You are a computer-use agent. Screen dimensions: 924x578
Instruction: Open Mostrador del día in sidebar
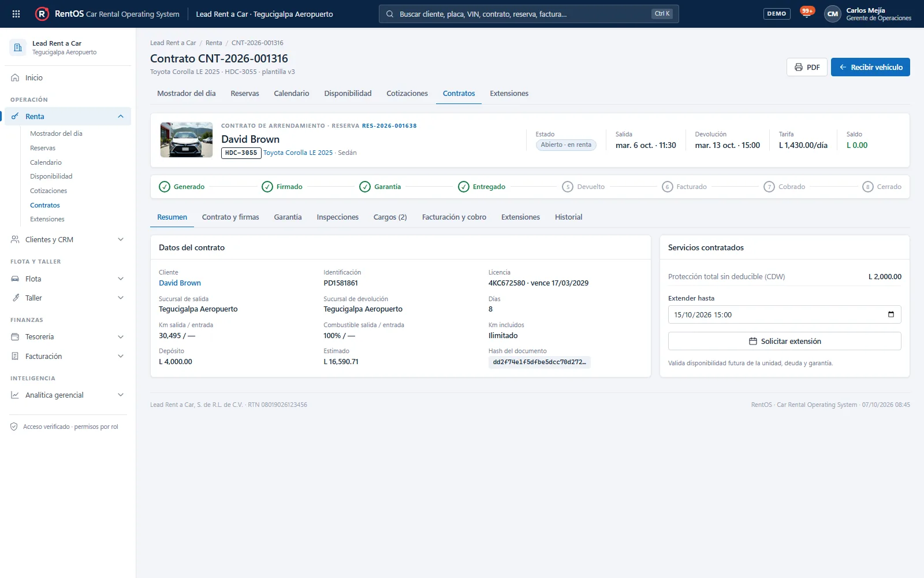[56, 134]
